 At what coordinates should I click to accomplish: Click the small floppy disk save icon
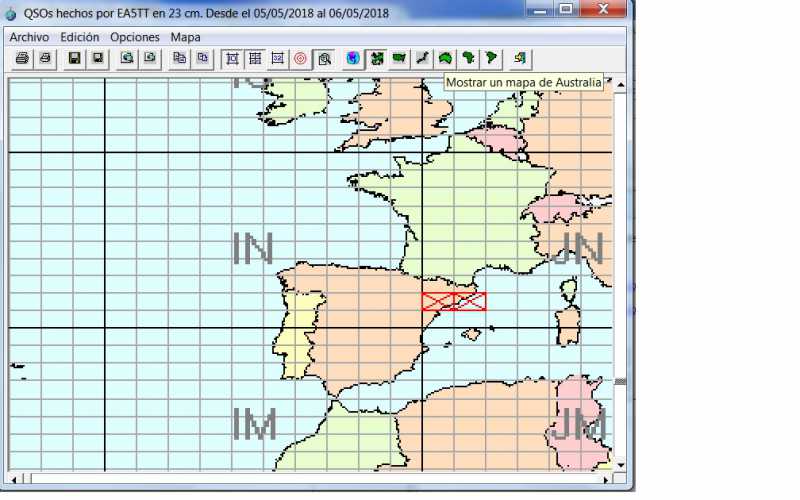tap(97, 59)
